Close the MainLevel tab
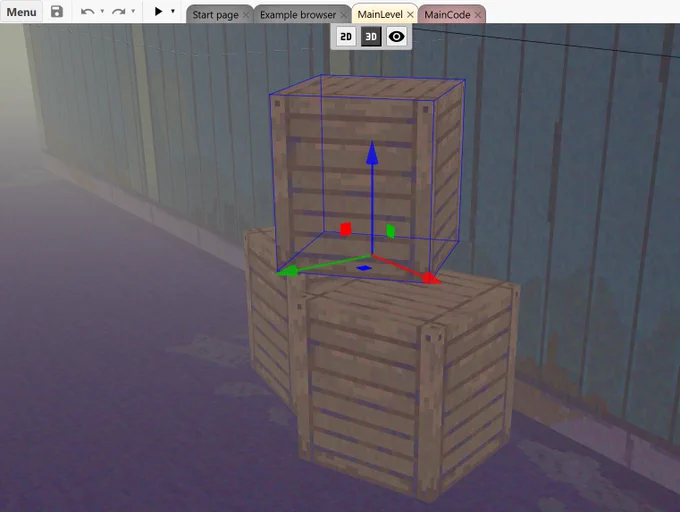This screenshot has width=680, height=512. [x=410, y=15]
